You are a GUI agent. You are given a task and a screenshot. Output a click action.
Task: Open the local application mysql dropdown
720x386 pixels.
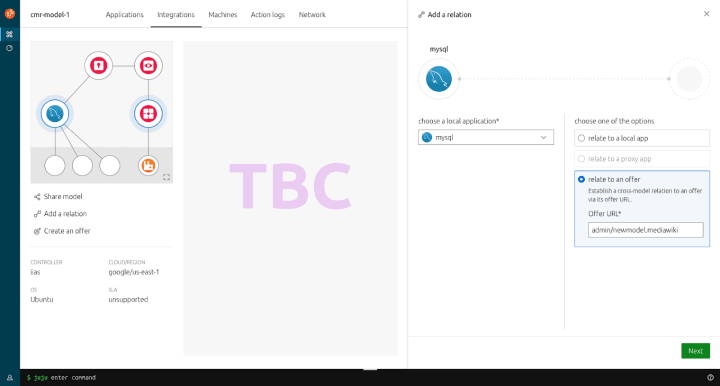click(486, 137)
